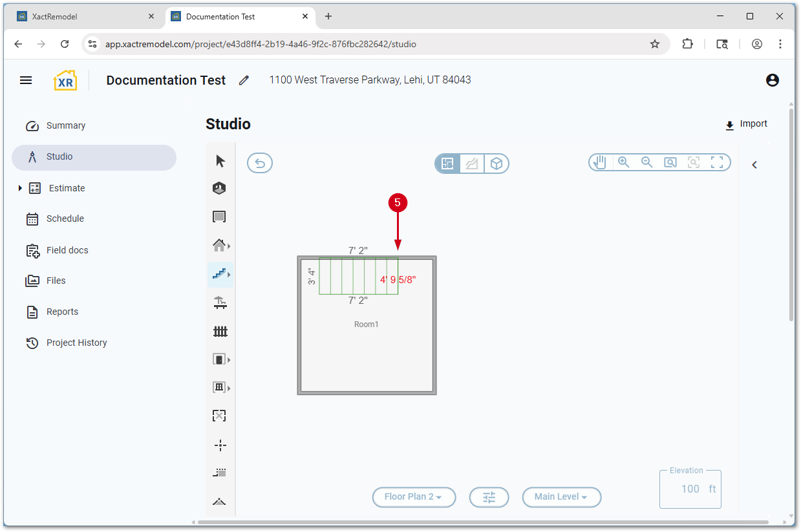
Task: Click the Import button
Action: tap(747, 124)
